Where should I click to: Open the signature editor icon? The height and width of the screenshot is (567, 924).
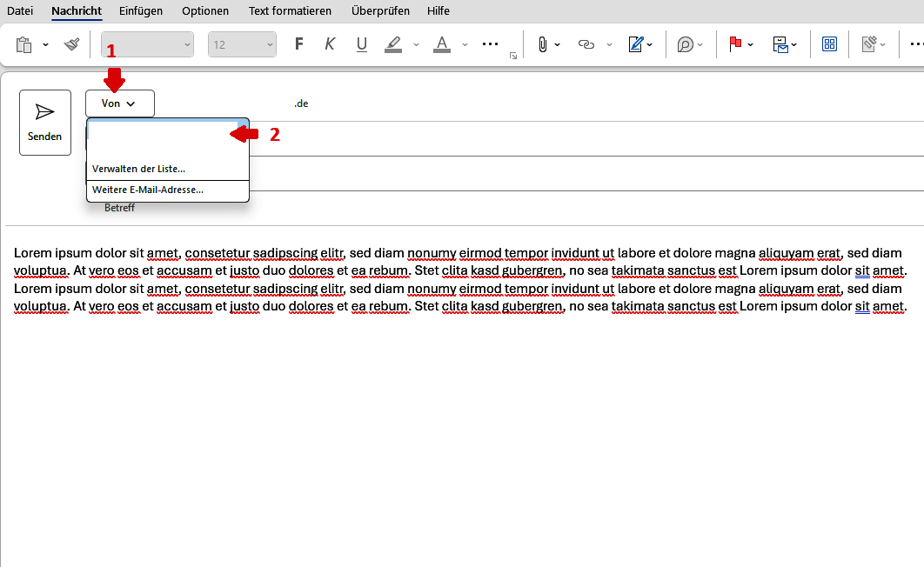coord(638,43)
